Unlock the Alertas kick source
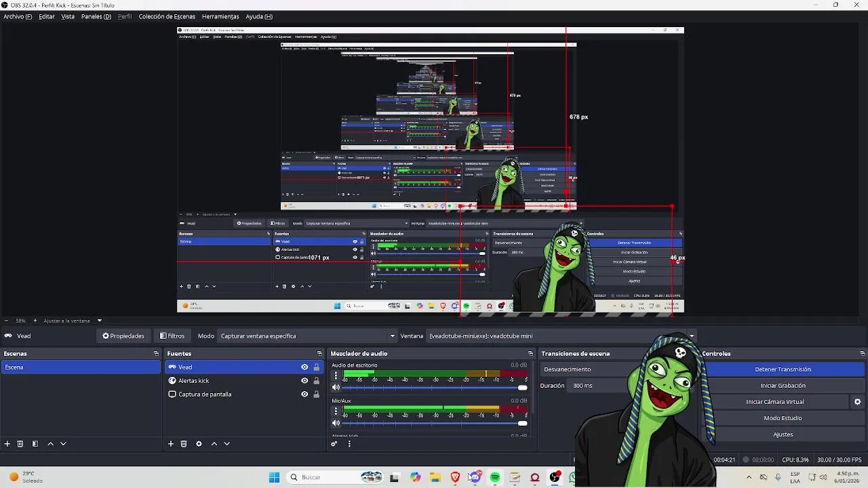 pyautogui.click(x=316, y=381)
